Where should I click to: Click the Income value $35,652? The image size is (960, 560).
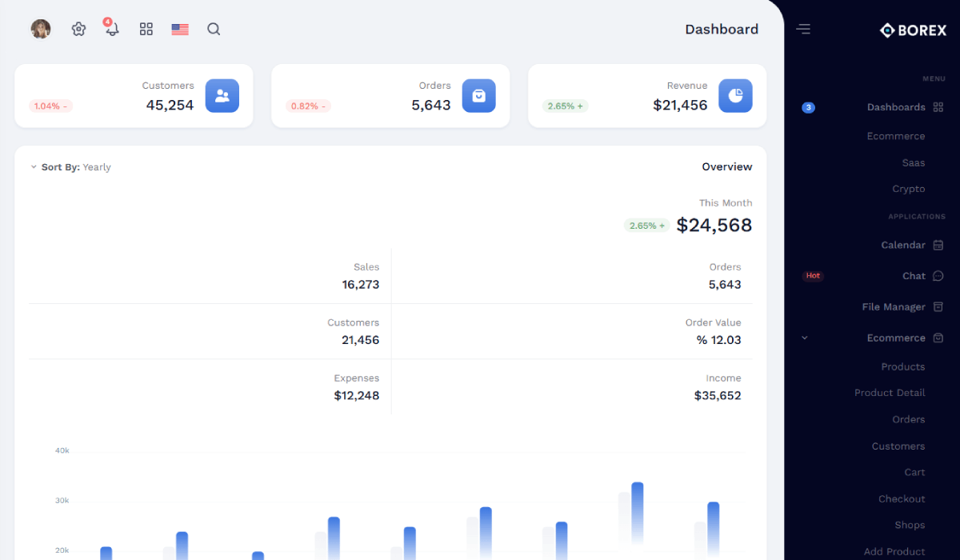(x=718, y=395)
